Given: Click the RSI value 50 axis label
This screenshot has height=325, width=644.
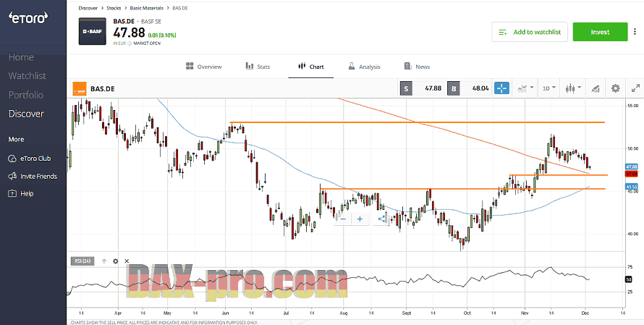Looking at the screenshot, I should tap(628, 279).
